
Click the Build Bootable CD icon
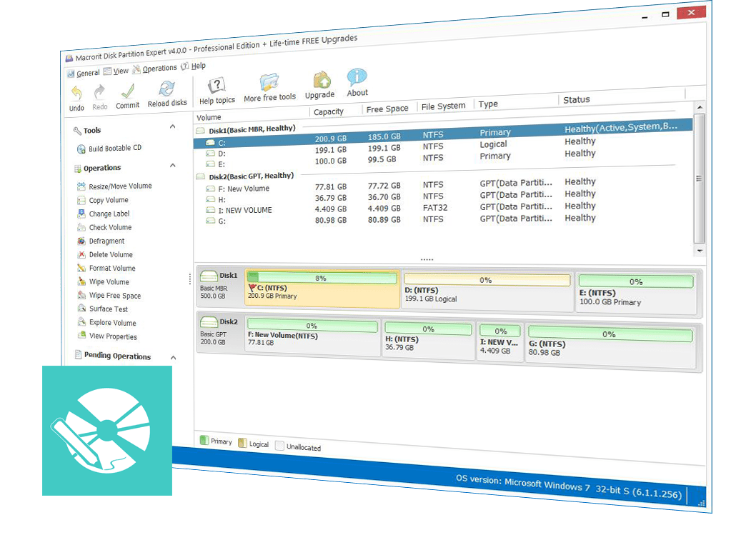click(81, 149)
